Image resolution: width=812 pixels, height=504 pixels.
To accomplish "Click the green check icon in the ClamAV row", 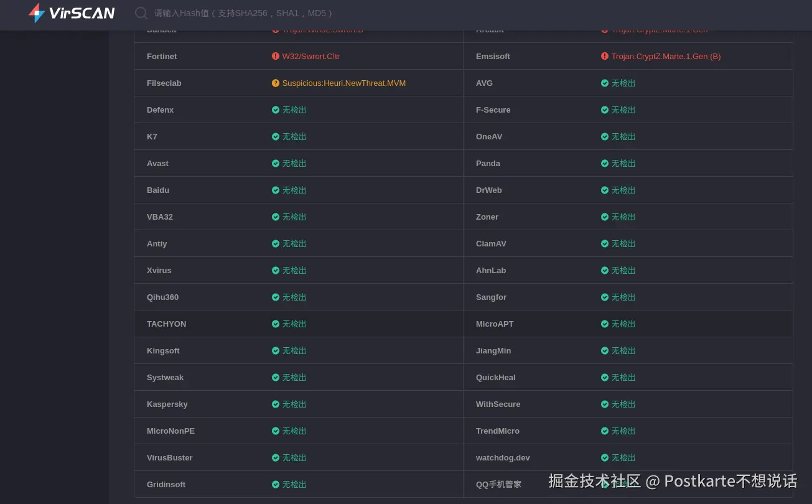I will click(x=605, y=243).
